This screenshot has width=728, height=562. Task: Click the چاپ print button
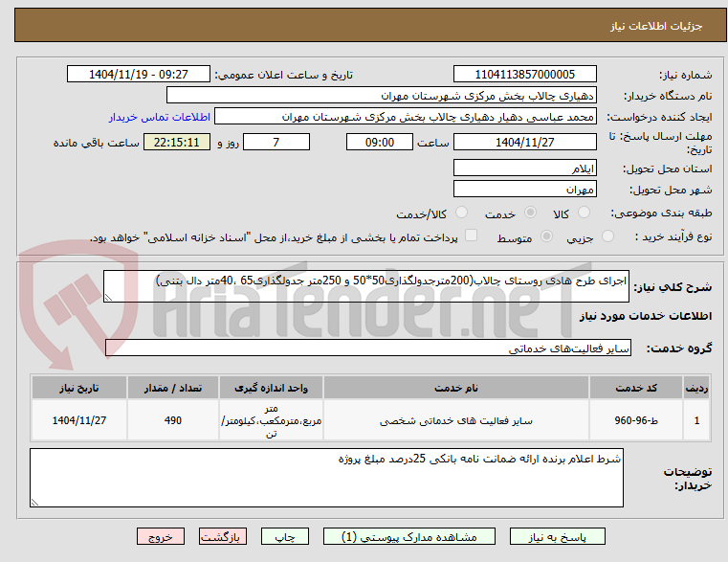tap(285, 536)
